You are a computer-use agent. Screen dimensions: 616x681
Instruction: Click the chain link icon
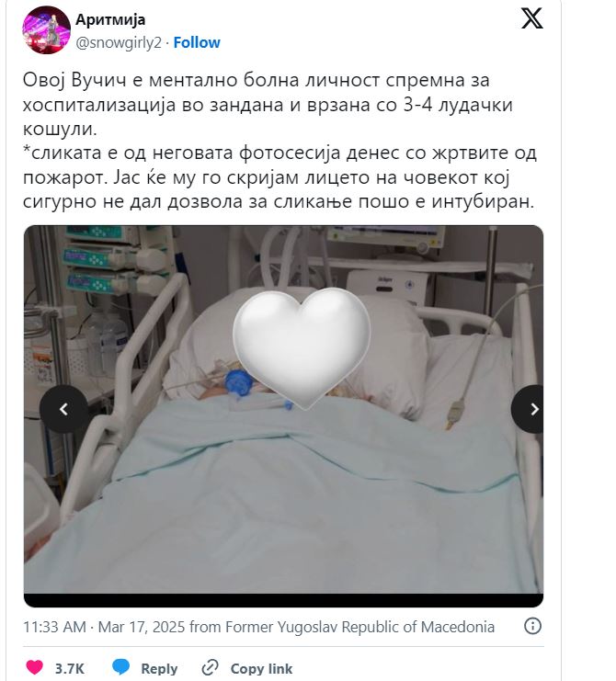[x=211, y=667]
